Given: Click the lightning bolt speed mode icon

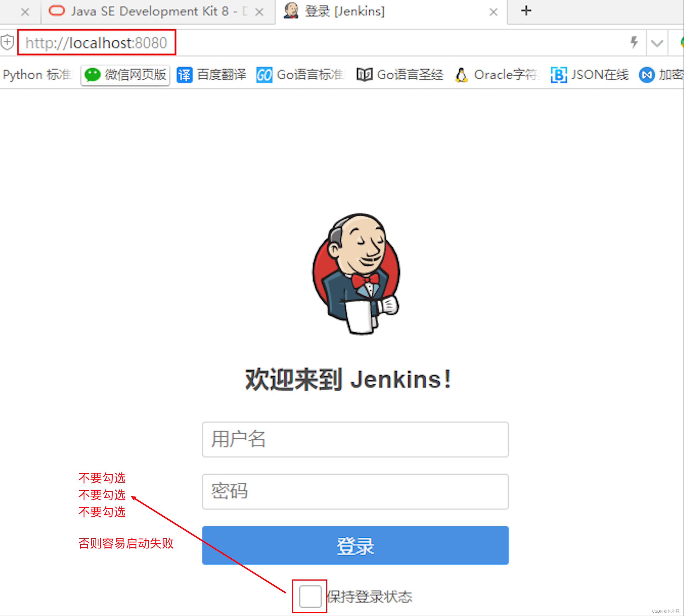Looking at the screenshot, I should pos(634,43).
